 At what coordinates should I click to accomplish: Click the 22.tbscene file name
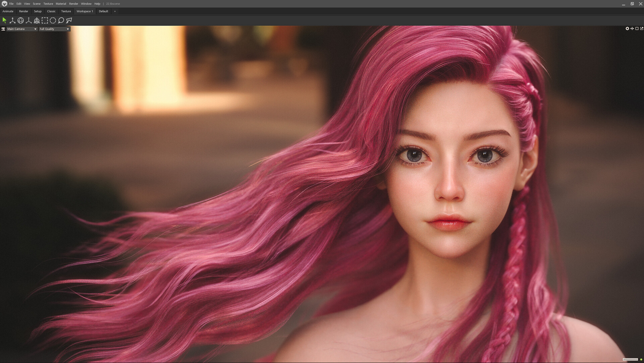113,4
